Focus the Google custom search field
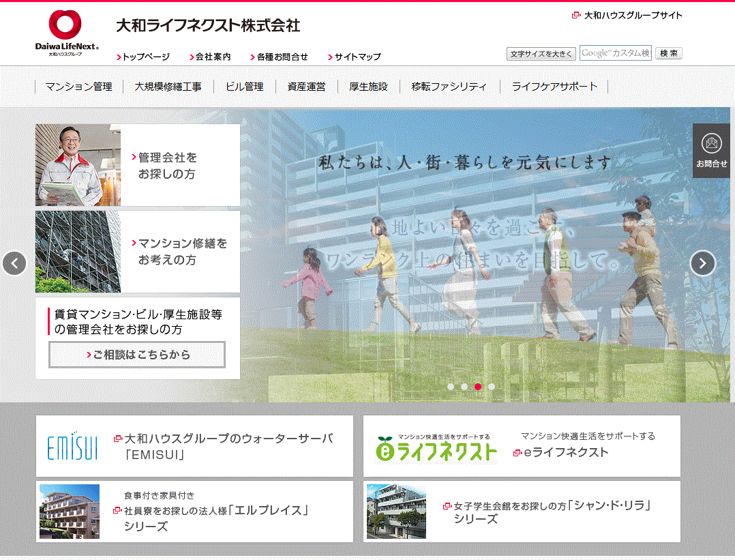 (x=616, y=53)
